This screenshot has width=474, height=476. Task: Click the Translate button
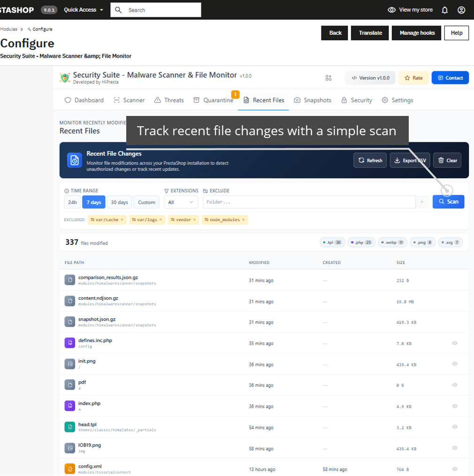pyautogui.click(x=370, y=33)
